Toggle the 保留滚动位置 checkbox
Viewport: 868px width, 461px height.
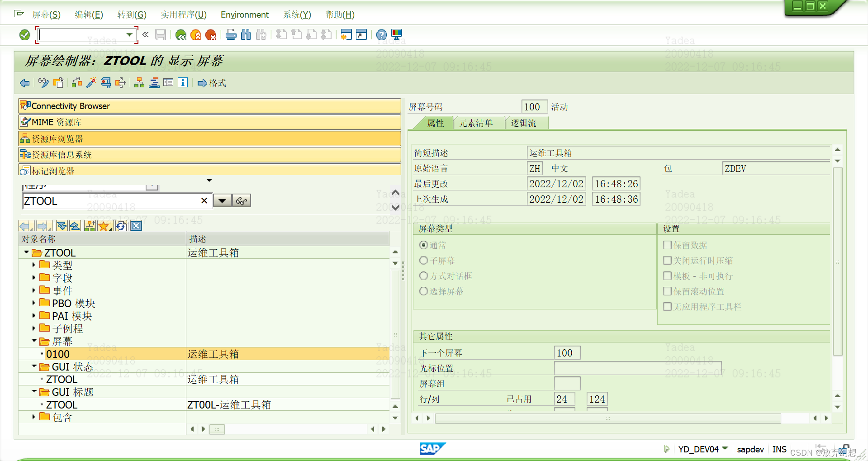click(x=667, y=291)
